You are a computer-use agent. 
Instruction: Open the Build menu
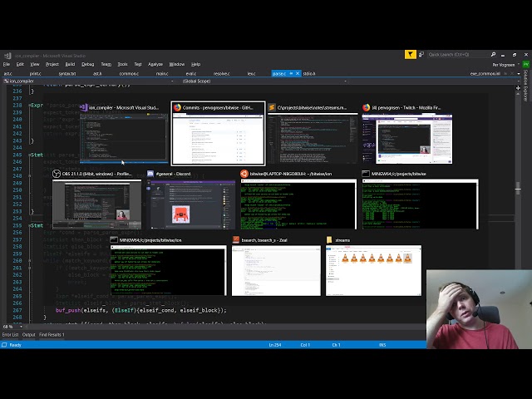[x=70, y=64]
